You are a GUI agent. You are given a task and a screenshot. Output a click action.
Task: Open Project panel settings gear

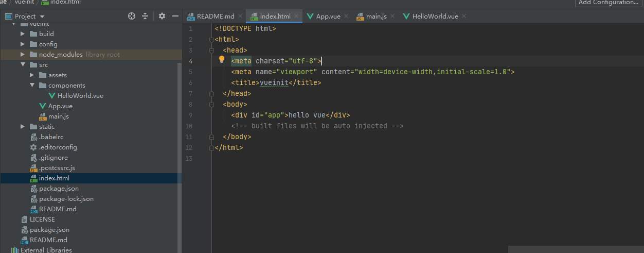click(162, 16)
